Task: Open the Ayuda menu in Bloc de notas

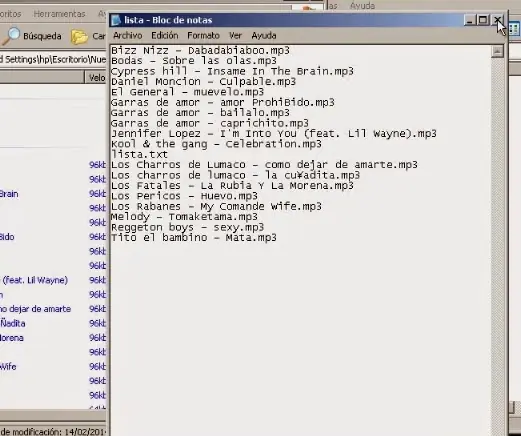Action: click(264, 35)
